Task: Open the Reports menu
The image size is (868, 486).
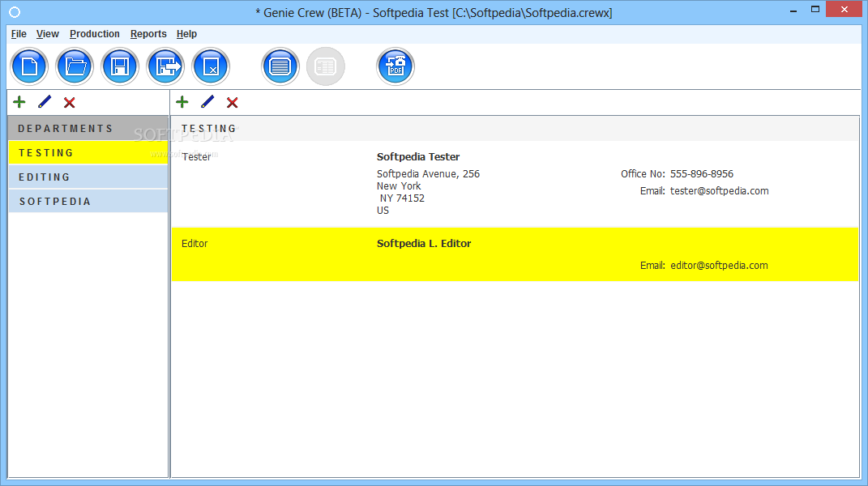Action: click(x=148, y=34)
